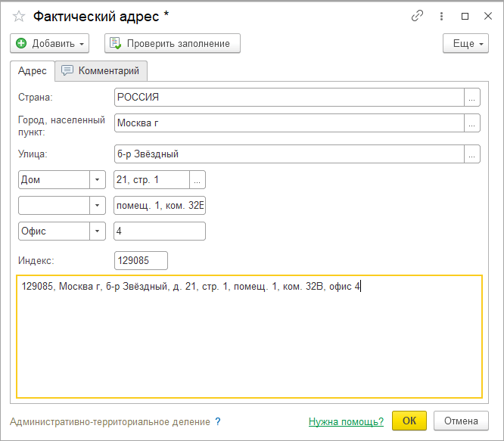Copy link to this form via chain icon
This screenshot has width=504, height=441.
[417, 16]
